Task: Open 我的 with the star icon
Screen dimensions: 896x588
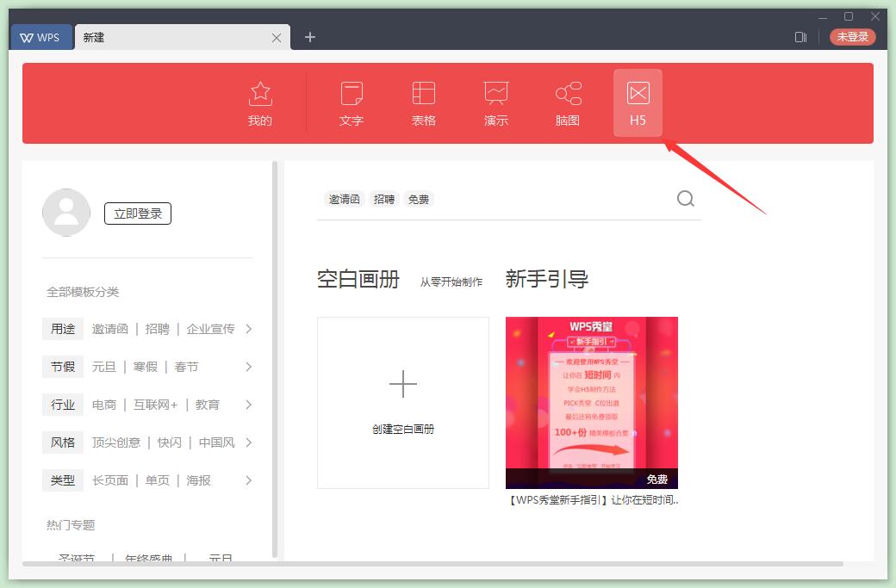Action: coord(259,103)
